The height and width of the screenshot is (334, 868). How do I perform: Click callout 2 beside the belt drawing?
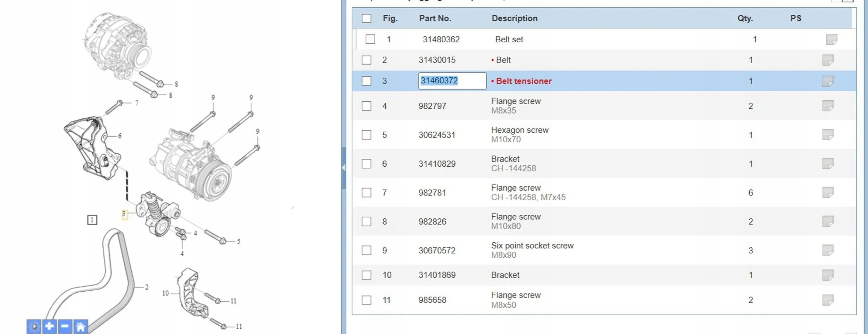[x=147, y=287]
